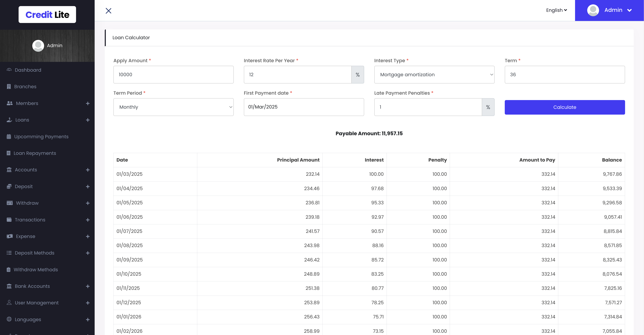644x335 pixels.
Task: Click the Upcomming Payments calendar icon
Action: pyautogui.click(x=9, y=137)
